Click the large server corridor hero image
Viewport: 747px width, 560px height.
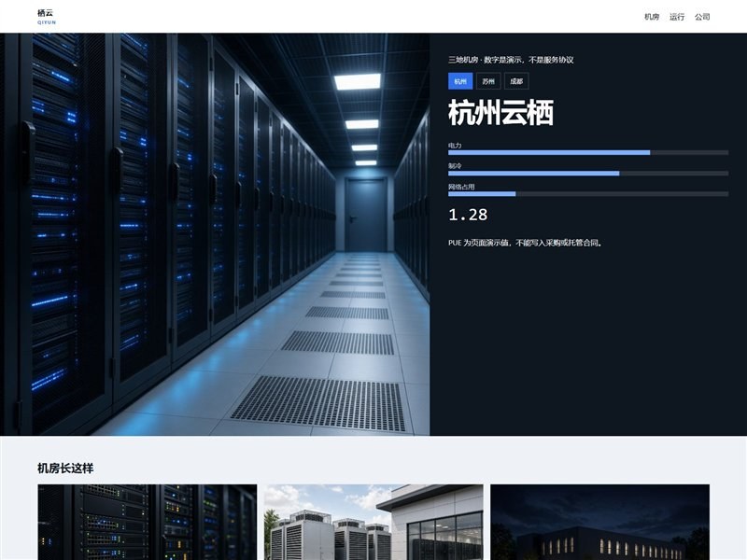point(215,234)
